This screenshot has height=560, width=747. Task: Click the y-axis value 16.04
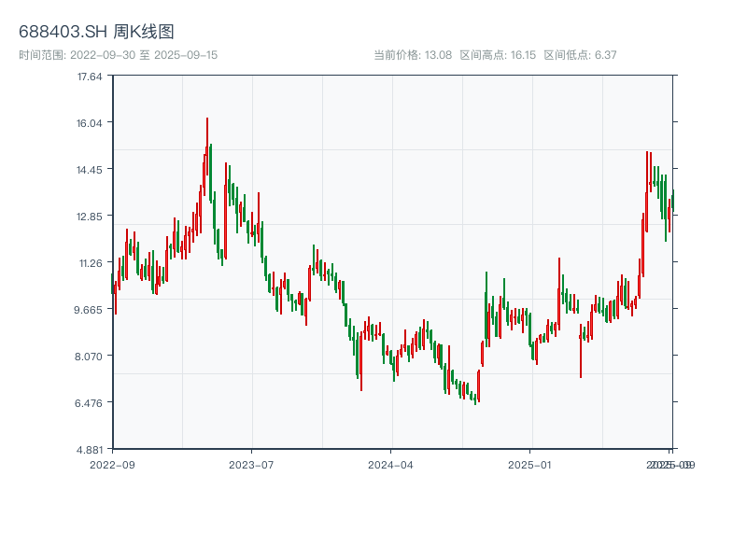tap(90, 123)
